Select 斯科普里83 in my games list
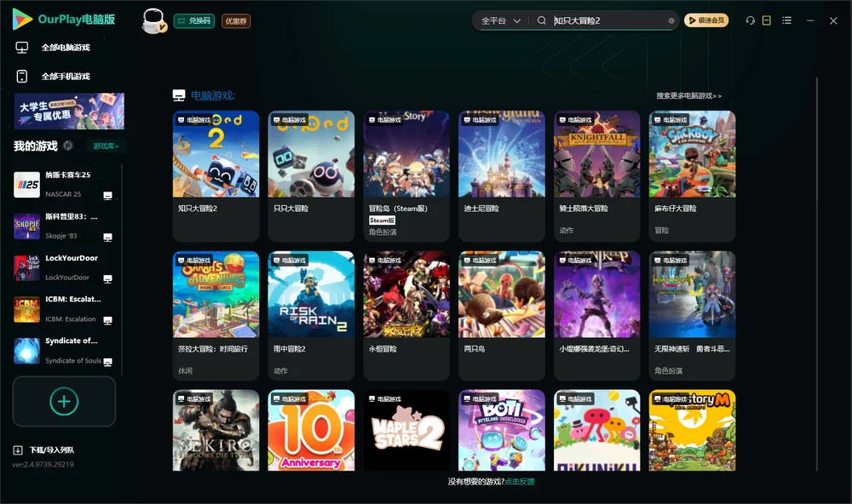This screenshot has height=504, width=852. tap(66, 226)
